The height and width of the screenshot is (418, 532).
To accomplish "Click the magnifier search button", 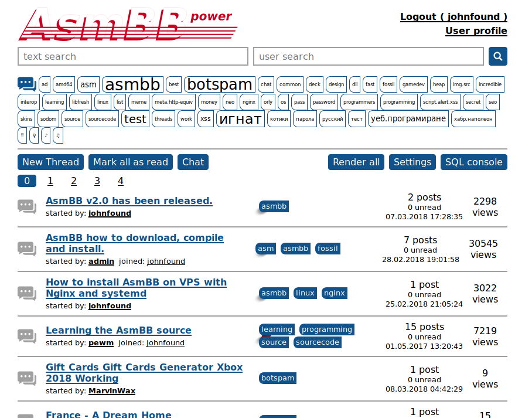I will [498, 56].
